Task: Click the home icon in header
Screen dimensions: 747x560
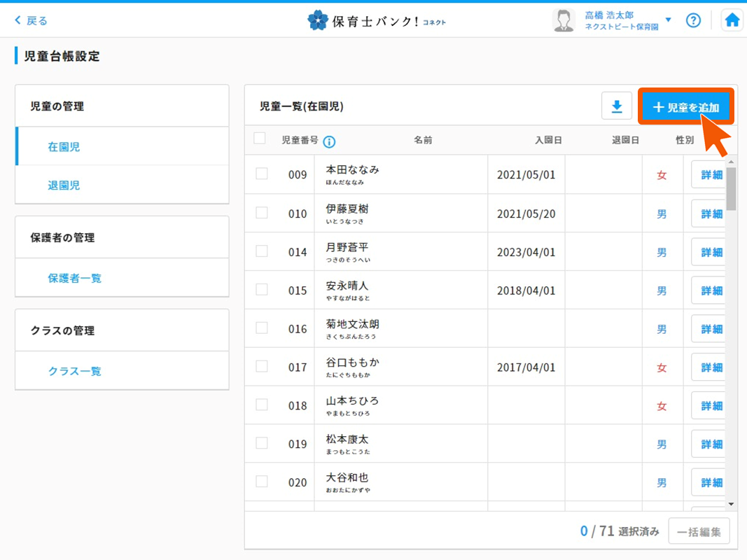Action: tap(732, 20)
